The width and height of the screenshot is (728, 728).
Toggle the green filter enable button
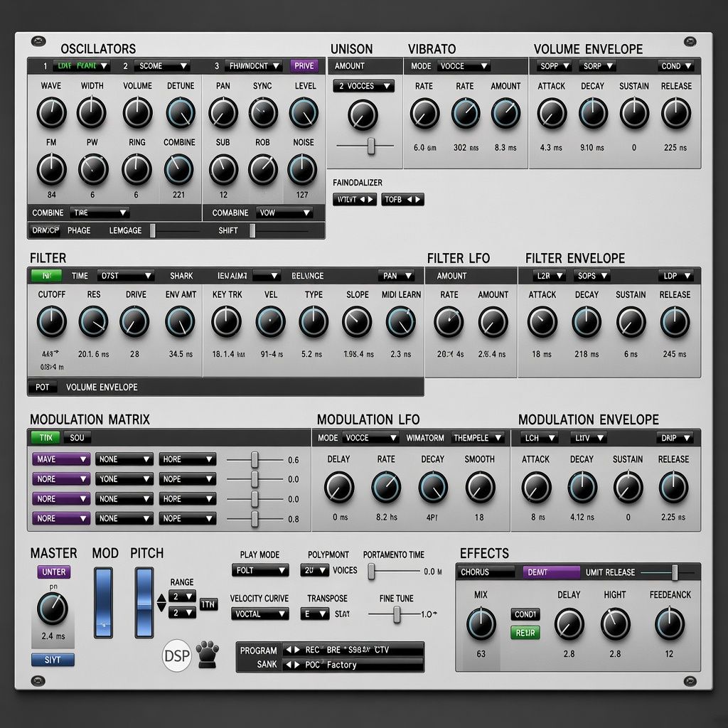46,276
